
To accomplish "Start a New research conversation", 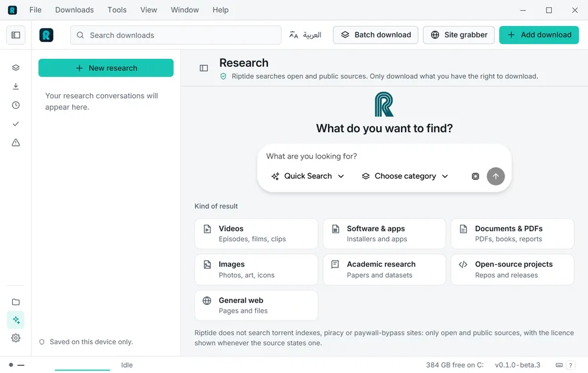I will click(106, 68).
